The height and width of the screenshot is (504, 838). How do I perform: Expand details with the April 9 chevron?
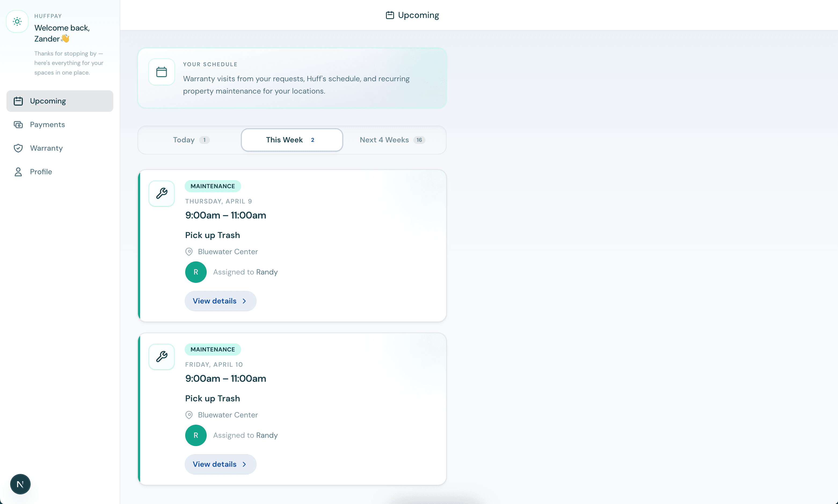pos(245,301)
